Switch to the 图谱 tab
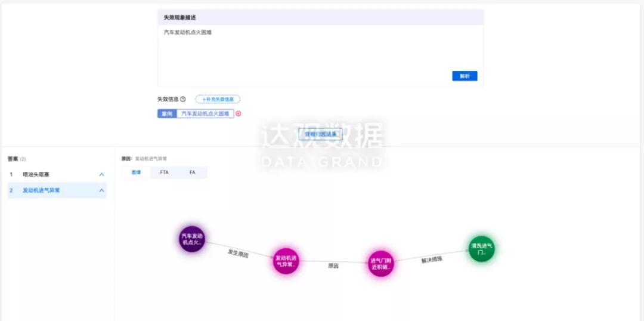This screenshot has width=644, height=321. click(136, 172)
